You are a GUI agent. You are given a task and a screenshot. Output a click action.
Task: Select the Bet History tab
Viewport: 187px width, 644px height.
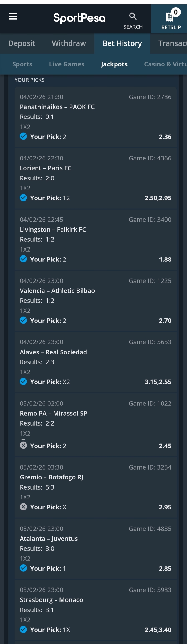122,43
